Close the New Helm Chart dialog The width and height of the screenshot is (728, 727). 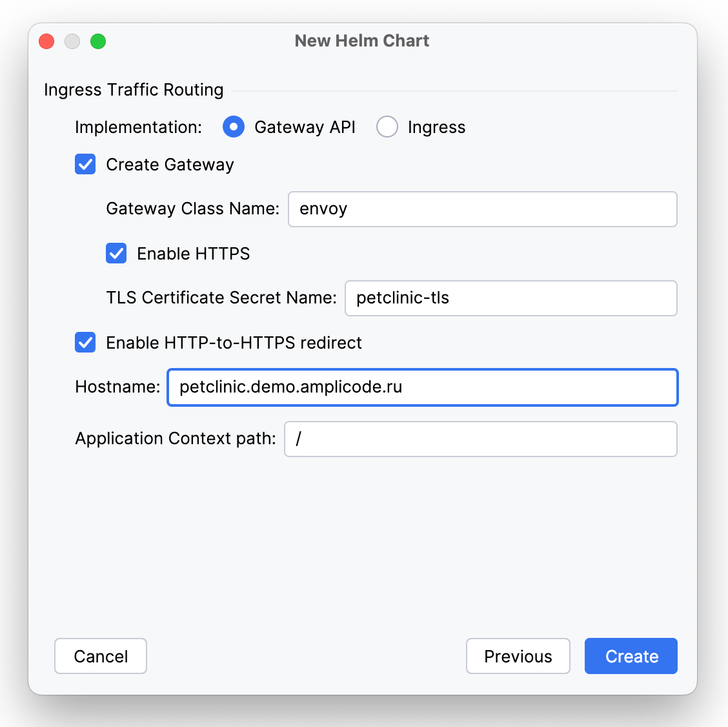(x=46, y=41)
